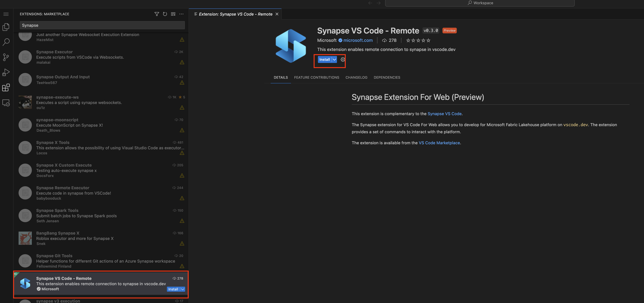Click the Extensions Marketplace sidebar icon

(x=6, y=88)
